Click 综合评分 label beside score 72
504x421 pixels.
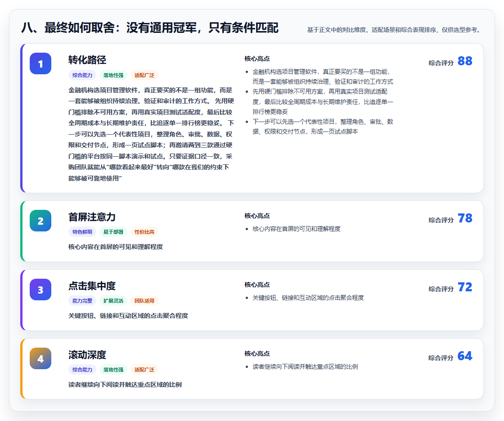[x=441, y=289]
